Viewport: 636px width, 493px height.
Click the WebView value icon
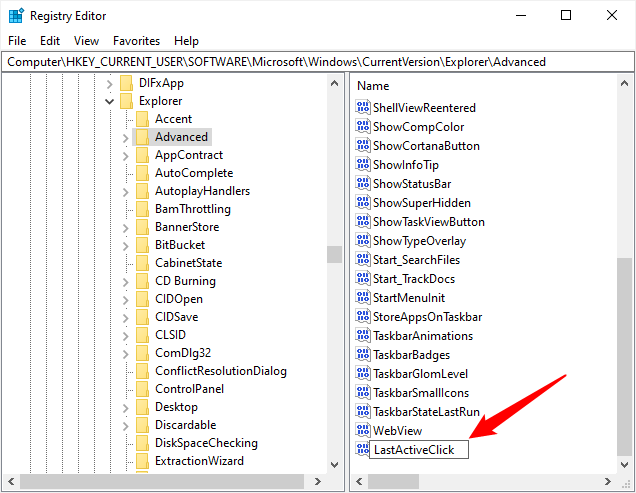coord(363,431)
